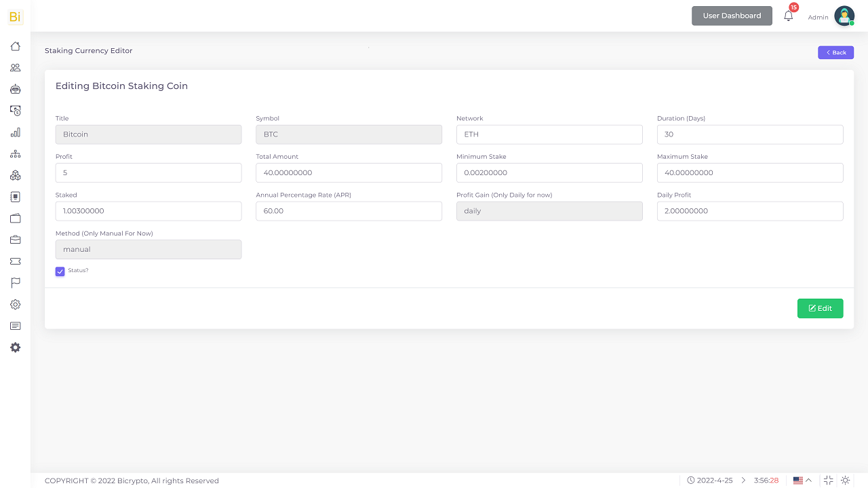868x488 pixels.
Task: Click the User Dashboard button
Action: click(x=732, y=16)
